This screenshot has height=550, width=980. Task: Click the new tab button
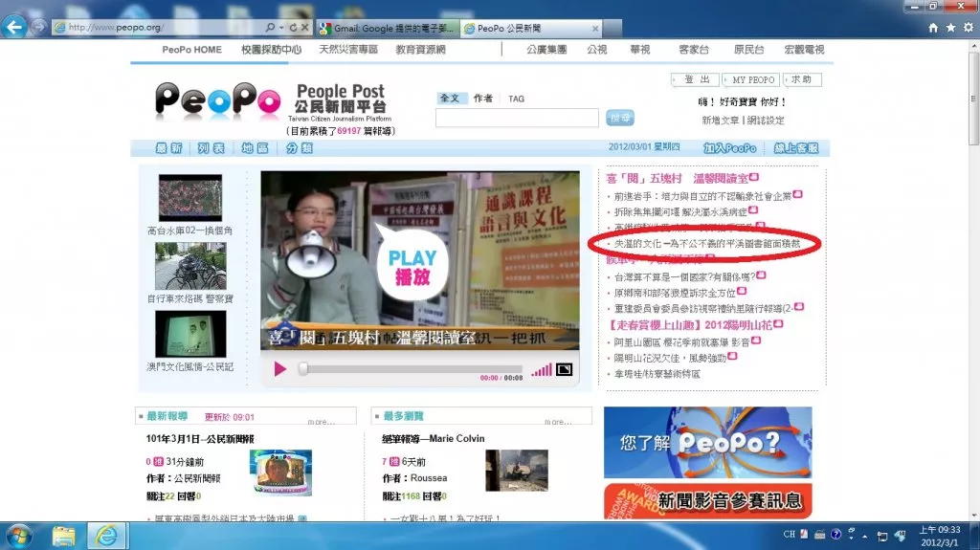click(x=612, y=28)
